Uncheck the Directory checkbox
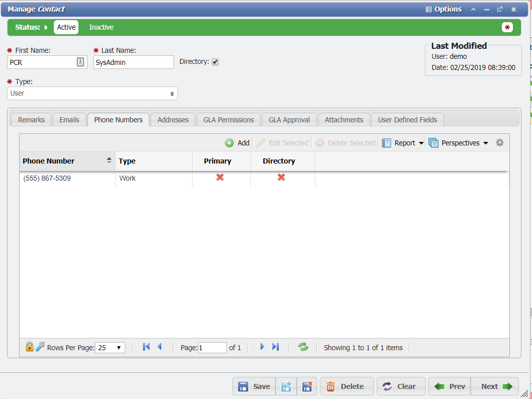532x399 pixels. click(x=215, y=62)
